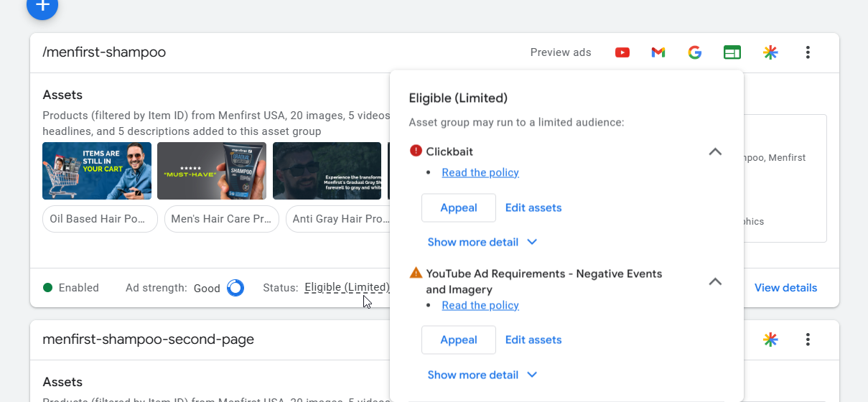Screen dimensions: 868x402
Task: Click the blue plus add button
Action: coord(42,5)
